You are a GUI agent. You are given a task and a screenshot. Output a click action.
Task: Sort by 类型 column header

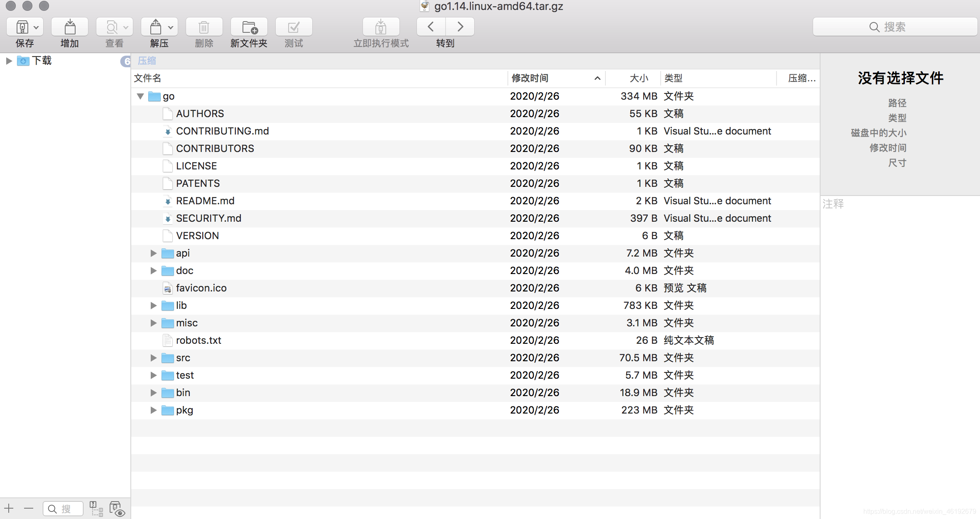coord(718,78)
